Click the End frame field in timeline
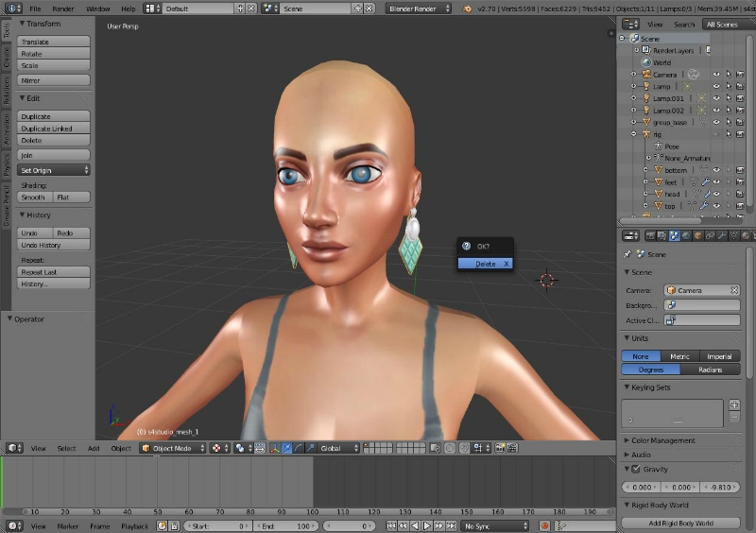Screen dimensions: 756x533 286,525
